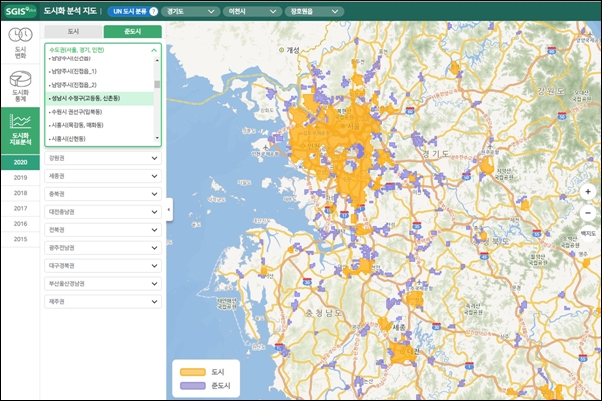Click the purple 준도시 legend swatch

pyautogui.click(x=193, y=385)
